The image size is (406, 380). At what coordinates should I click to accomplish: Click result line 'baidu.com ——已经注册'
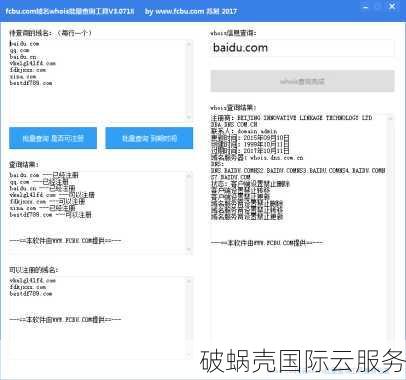pos(44,175)
